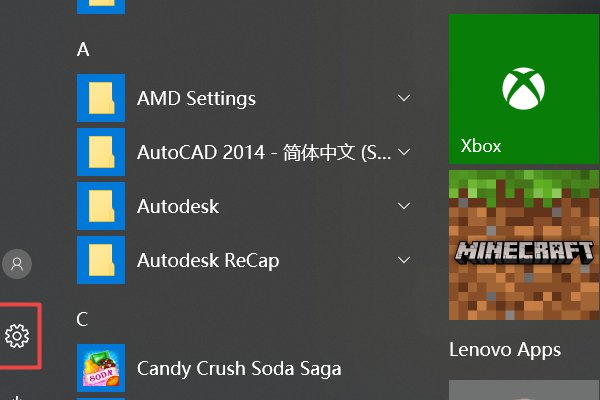
Task: Click the Lenovo Apps group title
Action: pos(505,350)
